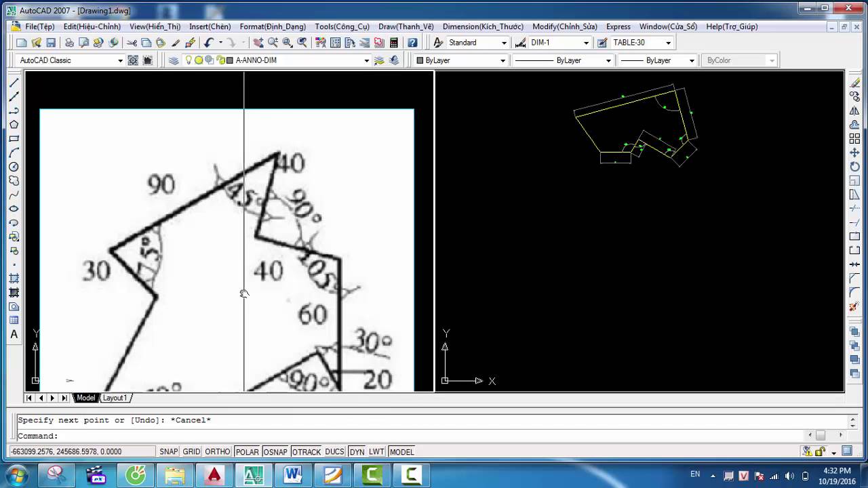Open the File(Tệp) menu
Screen dimensions: 868x488
click(39, 26)
